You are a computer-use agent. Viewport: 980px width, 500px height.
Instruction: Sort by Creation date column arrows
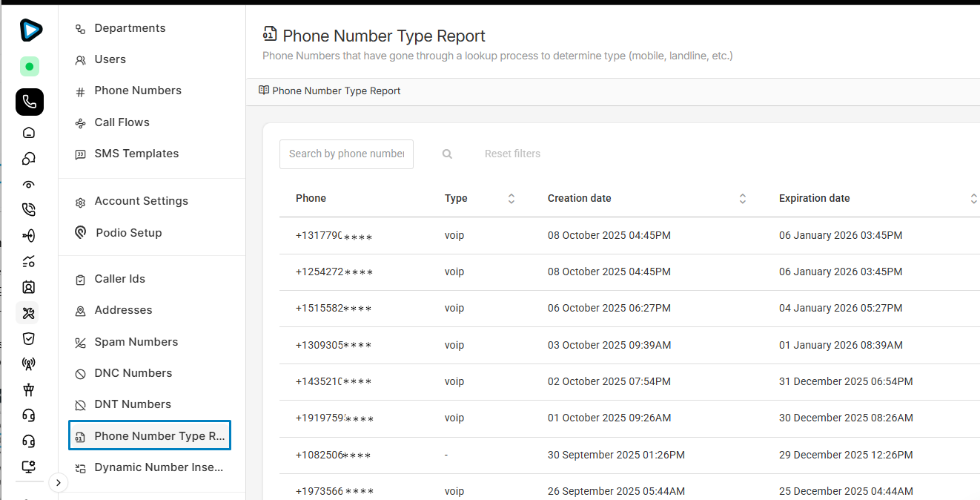coord(742,199)
